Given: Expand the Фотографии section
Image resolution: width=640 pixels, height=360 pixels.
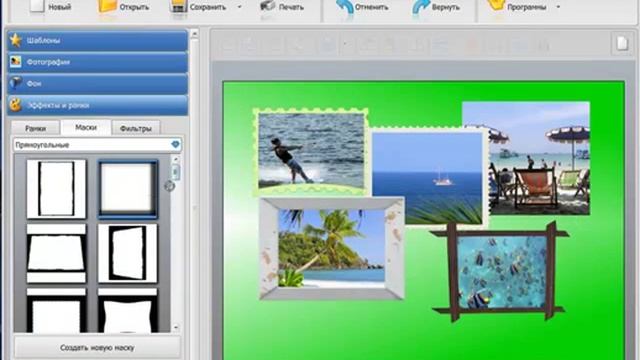Looking at the screenshot, I should (x=98, y=62).
